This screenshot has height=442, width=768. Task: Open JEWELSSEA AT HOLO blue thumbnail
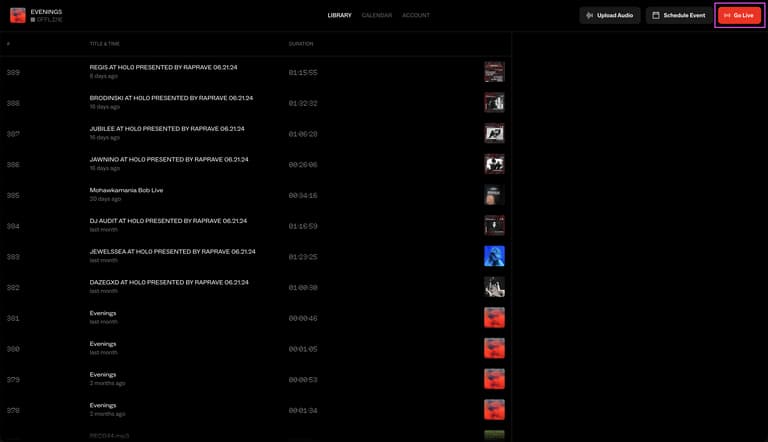(494, 256)
